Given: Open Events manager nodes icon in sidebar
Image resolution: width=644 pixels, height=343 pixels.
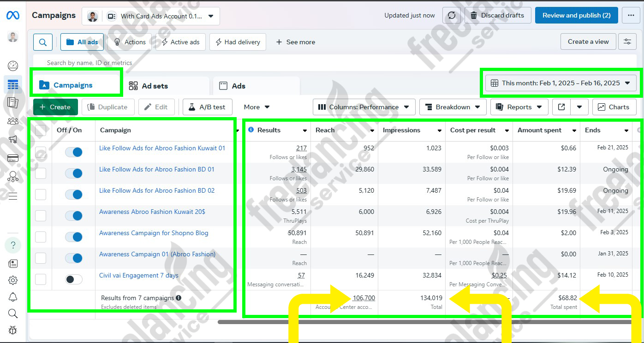Looking at the screenshot, I should point(13,177).
